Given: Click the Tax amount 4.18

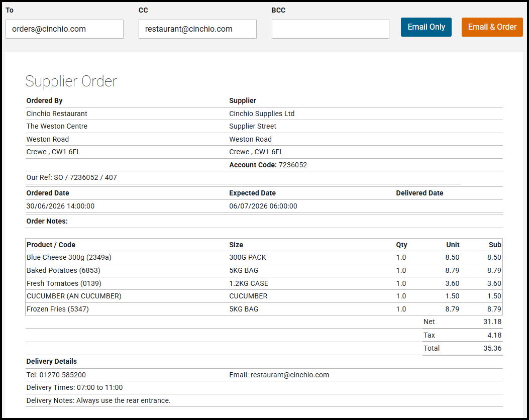Looking at the screenshot, I should [x=494, y=335].
